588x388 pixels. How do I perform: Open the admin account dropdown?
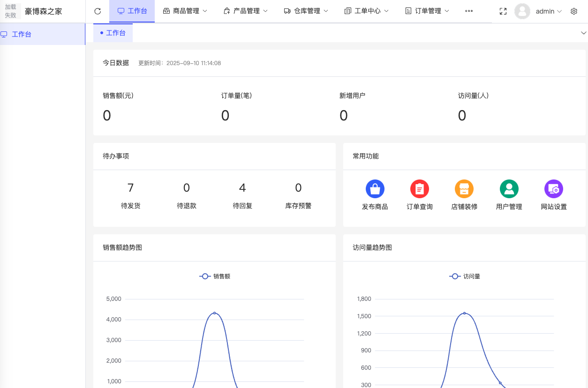pyautogui.click(x=549, y=11)
